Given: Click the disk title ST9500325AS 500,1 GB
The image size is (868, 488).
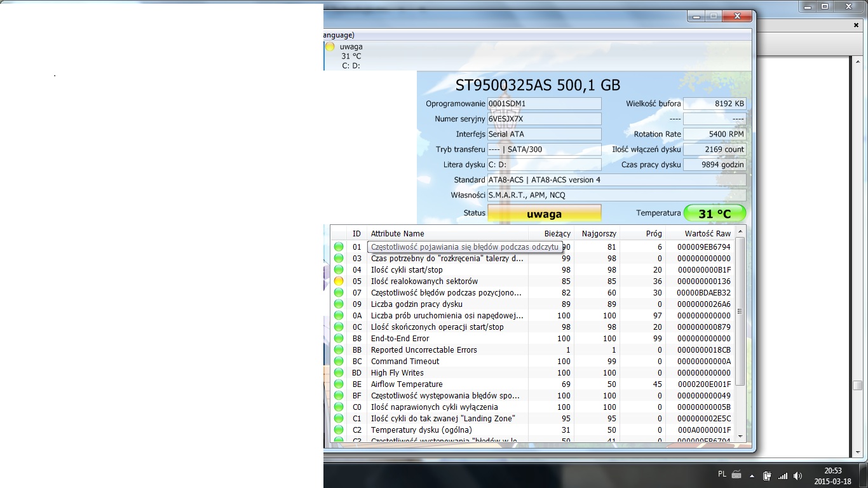Looking at the screenshot, I should tap(538, 85).
